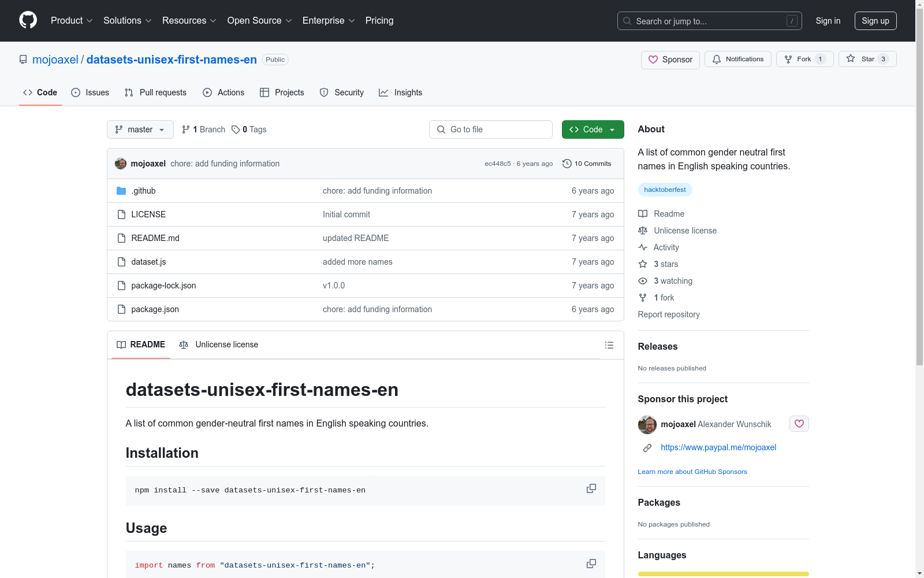Click the 'added more names' commit message
This screenshot has width=924, height=578.
pyautogui.click(x=357, y=262)
